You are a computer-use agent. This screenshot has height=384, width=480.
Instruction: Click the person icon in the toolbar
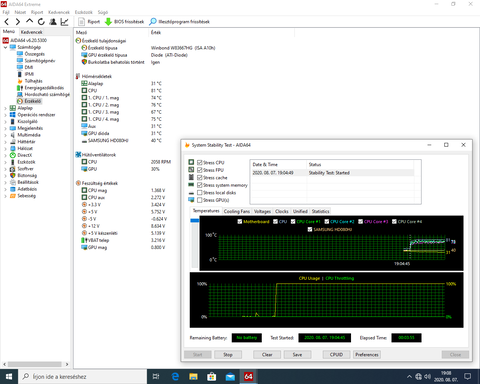53,22
